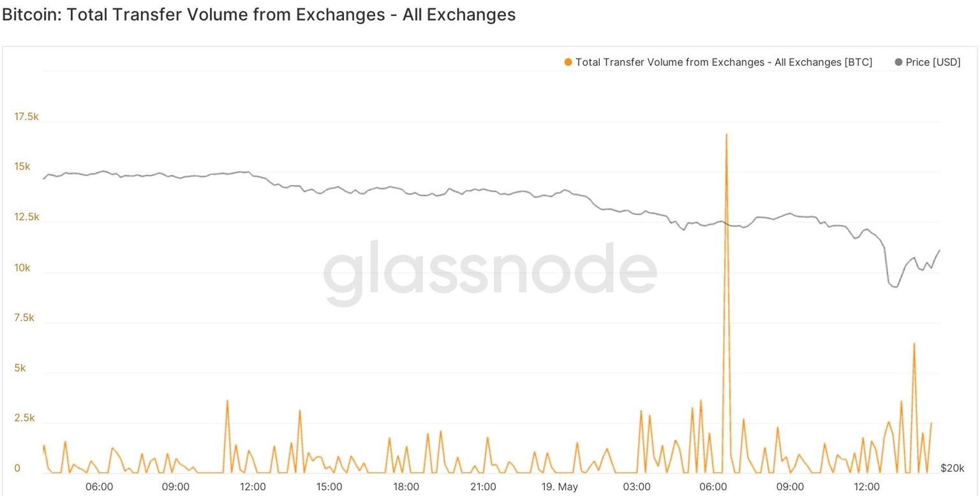
Task: Click the chart title 'Bitcoin: Total Transfer Volume from Exchanges'
Action: 258,15
